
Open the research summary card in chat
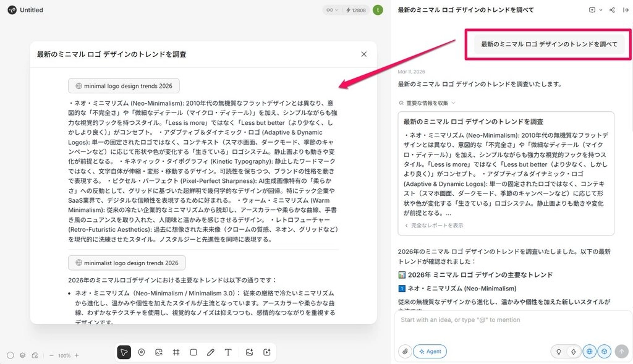click(x=506, y=174)
